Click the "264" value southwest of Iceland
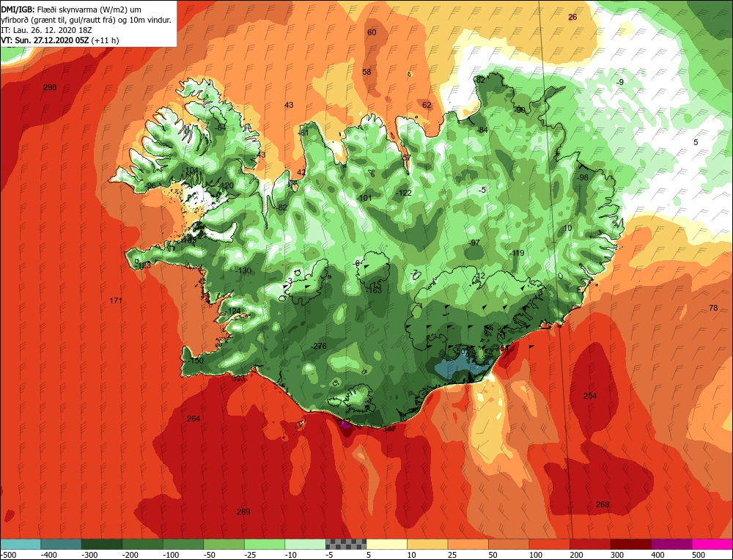This screenshot has width=733, height=560. pyautogui.click(x=194, y=419)
